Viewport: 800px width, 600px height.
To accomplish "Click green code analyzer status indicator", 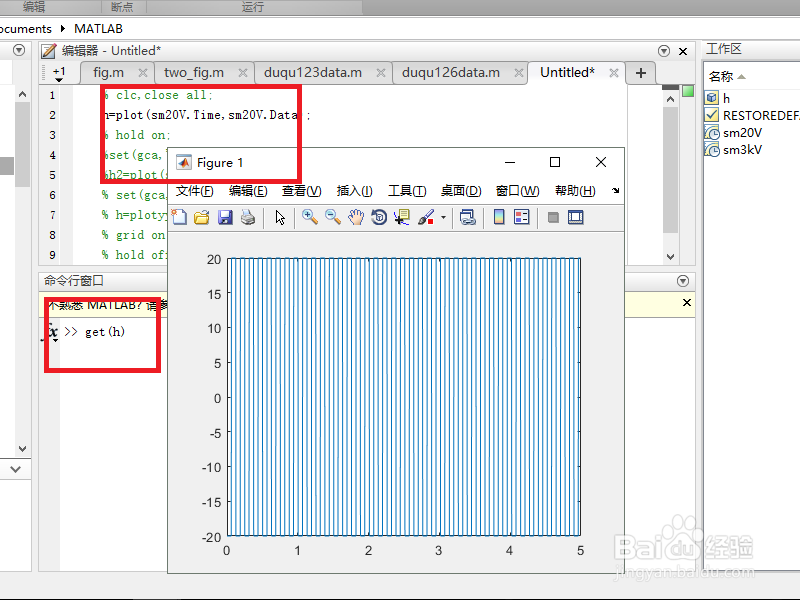I will (x=688, y=91).
